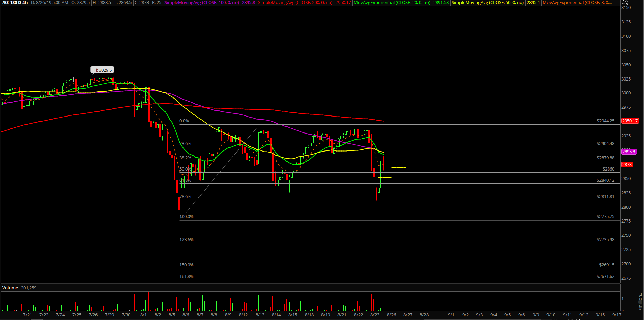Viewport: 644px width, 320px height.
Task: Click the red 2950.17 price axis bubble
Action: pos(630,121)
